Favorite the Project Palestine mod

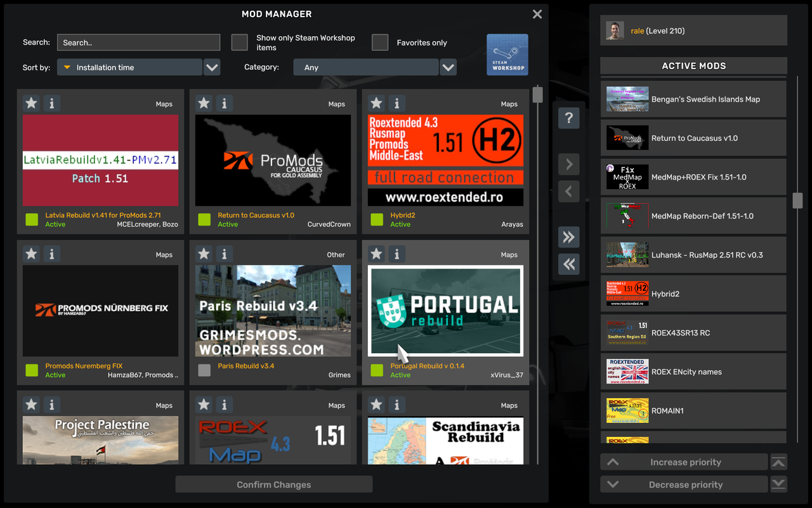[x=31, y=404]
